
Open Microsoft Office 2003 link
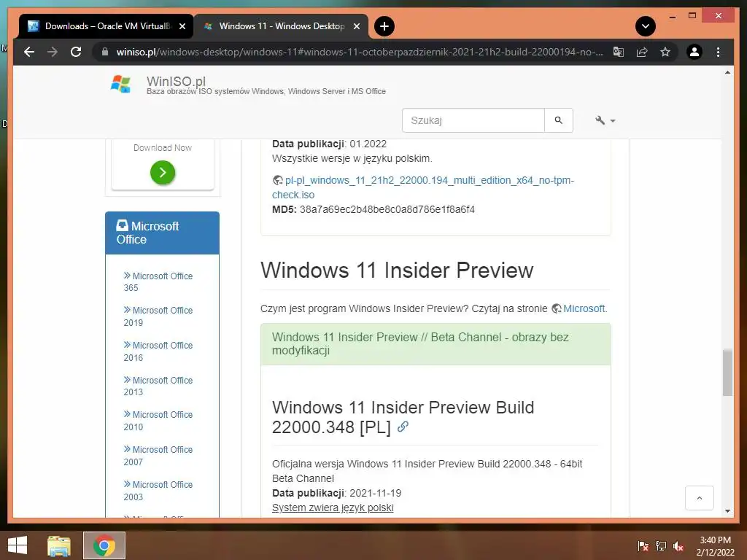pyautogui.click(x=158, y=491)
